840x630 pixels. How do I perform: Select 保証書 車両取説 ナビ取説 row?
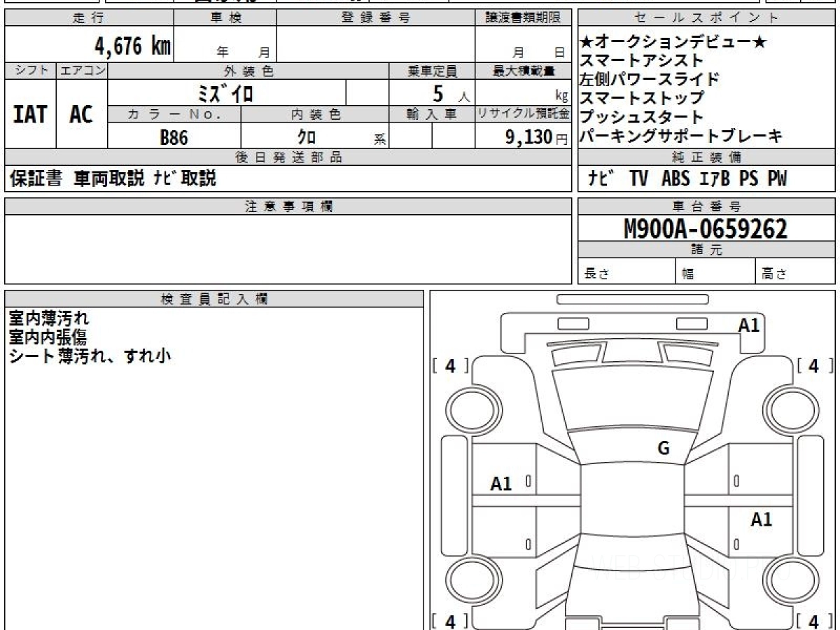113,178
